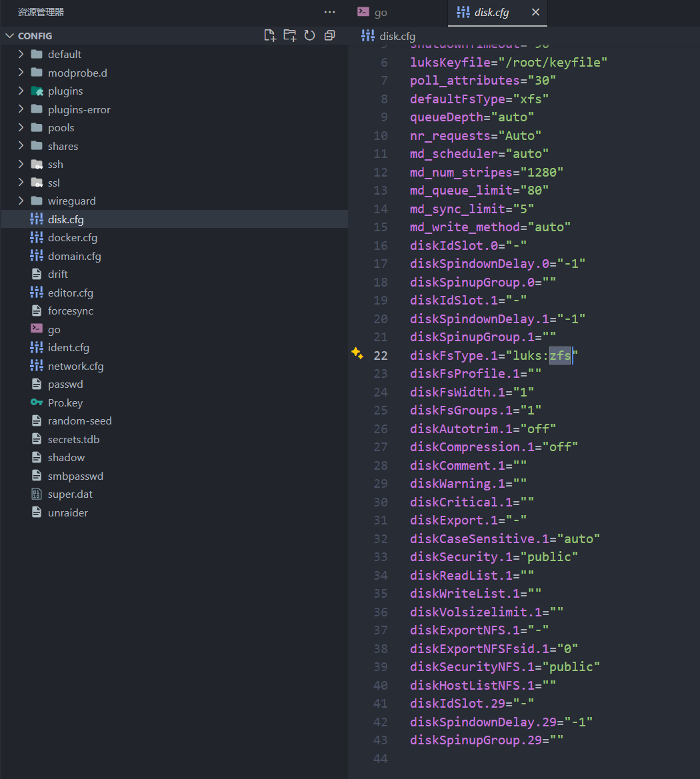
Task: Click the ssl folder icon
Action: click(37, 183)
